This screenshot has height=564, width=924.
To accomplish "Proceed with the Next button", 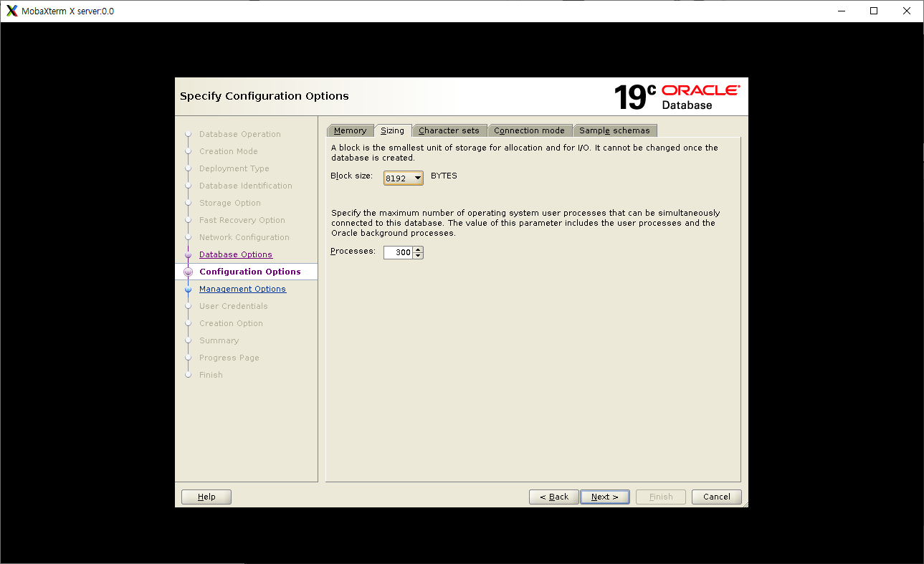I will [x=605, y=497].
